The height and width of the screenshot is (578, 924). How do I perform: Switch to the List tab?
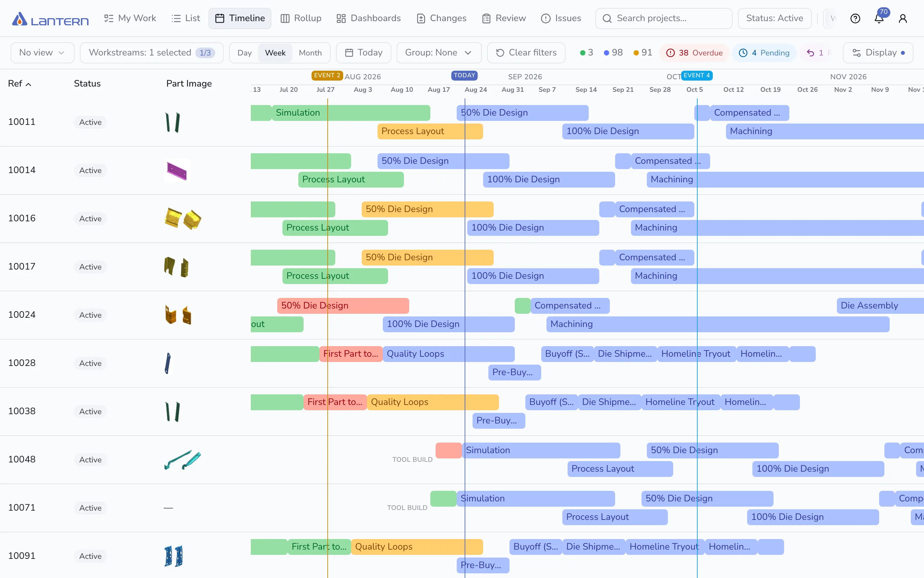[x=185, y=18]
